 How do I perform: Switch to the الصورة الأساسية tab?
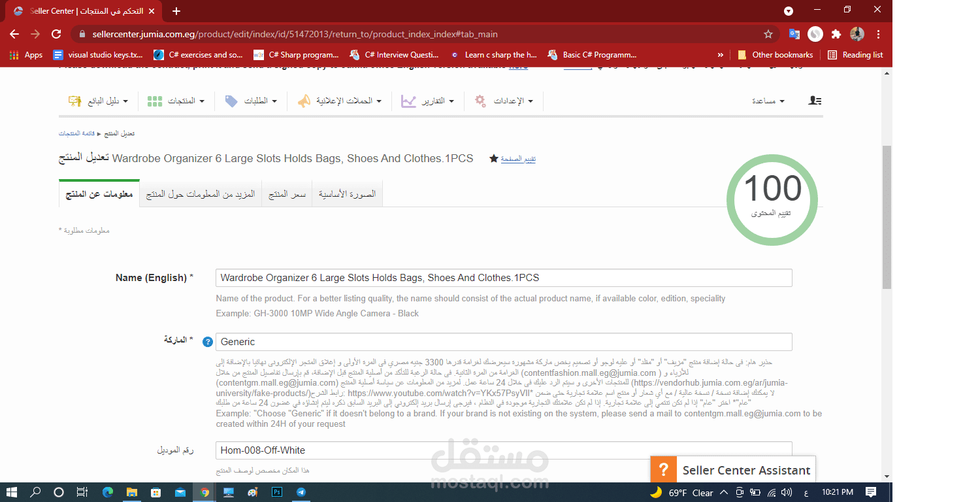[348, 194]
